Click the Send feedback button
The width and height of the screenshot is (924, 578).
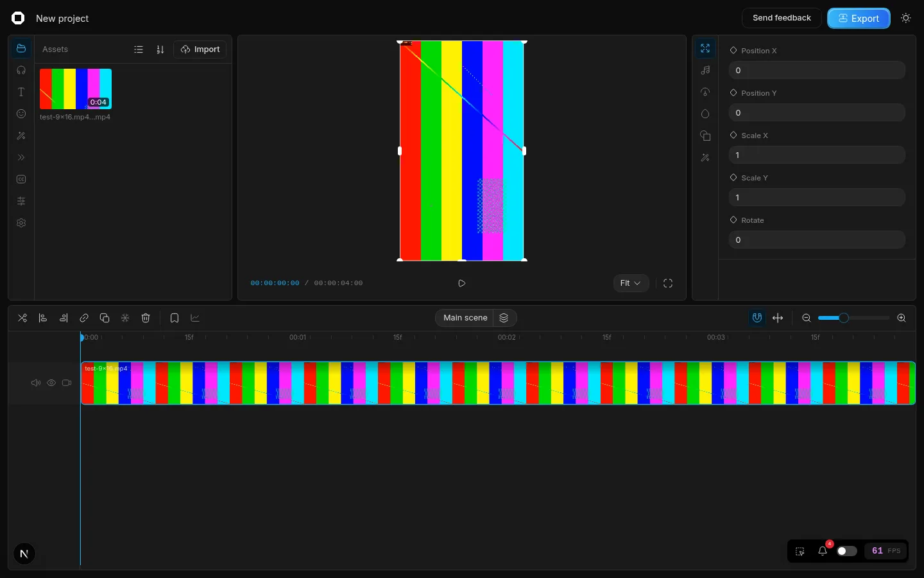pyautogui.click(x=782, y=18)
